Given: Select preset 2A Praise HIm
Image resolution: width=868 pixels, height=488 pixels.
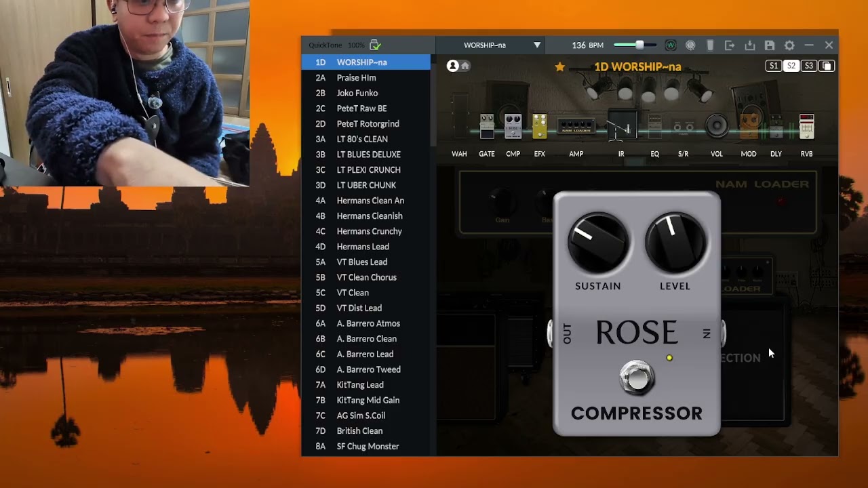Looking at the screenshot, I should [x=366, y=78].
